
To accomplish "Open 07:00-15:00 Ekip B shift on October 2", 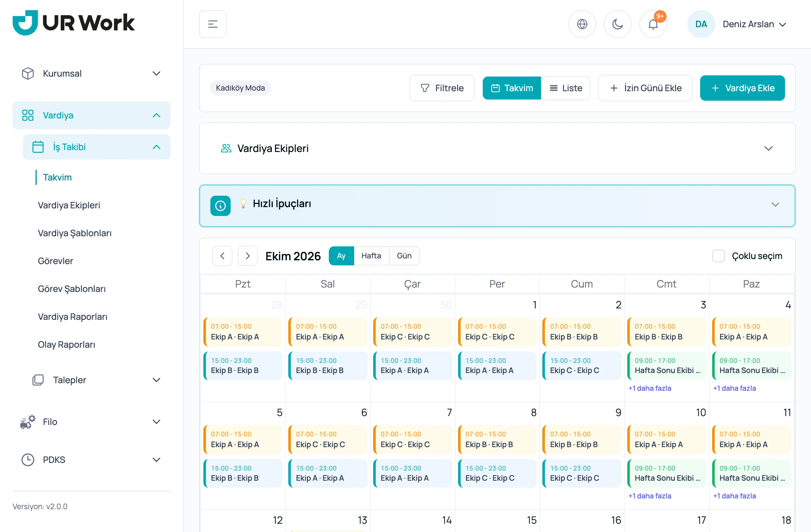I will (x=582, y=332).
